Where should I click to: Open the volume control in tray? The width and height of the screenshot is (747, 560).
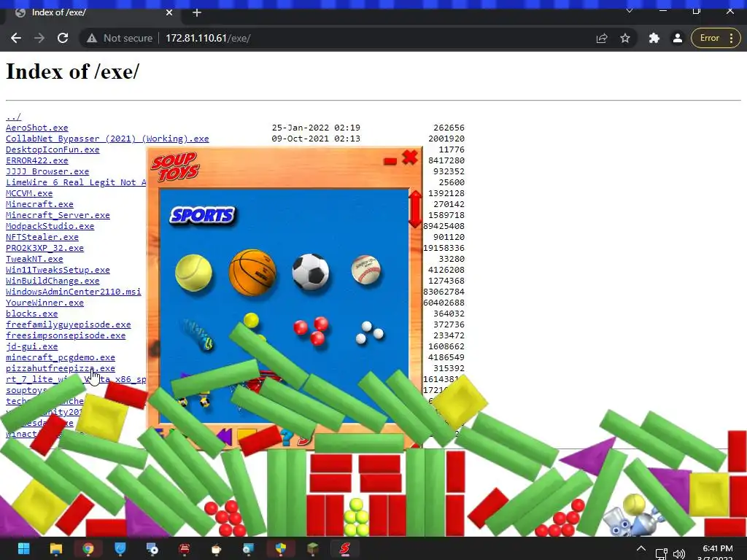679,554
